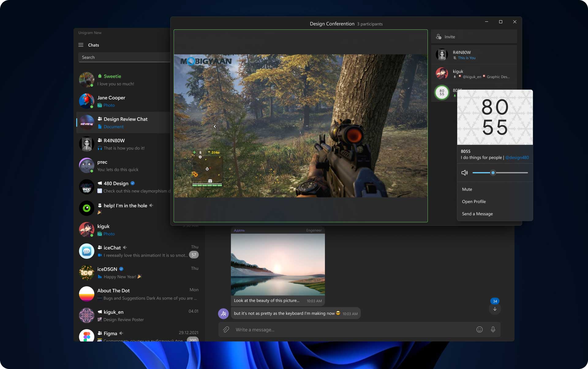588x369 pixels.
Task: Select the Design Review Chat conversation
Action: [x=123, y=122]
